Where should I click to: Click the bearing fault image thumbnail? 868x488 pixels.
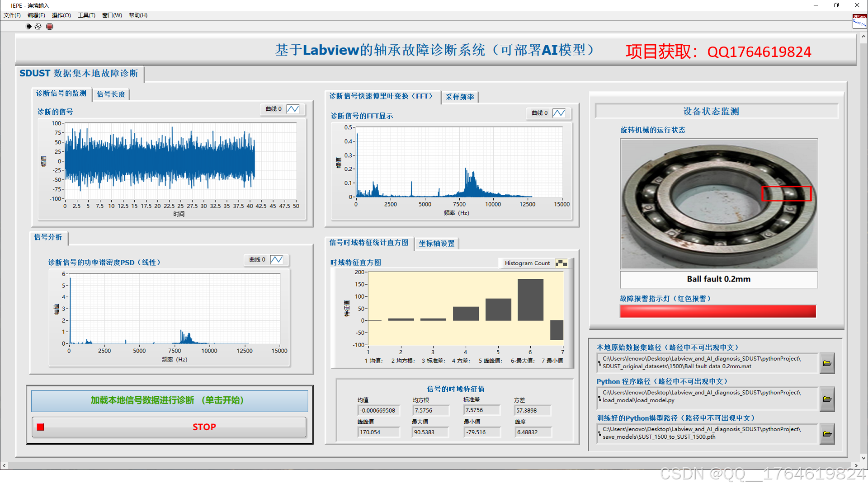(x=719, y=204)
